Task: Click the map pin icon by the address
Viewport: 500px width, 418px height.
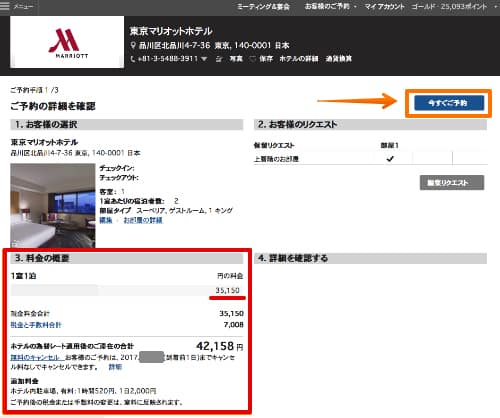Action: 133,45
